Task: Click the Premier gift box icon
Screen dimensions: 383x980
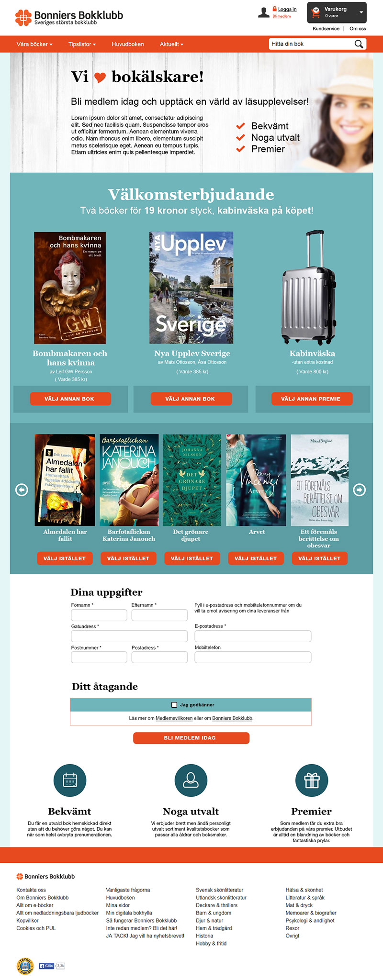Action: click(312, 780)
